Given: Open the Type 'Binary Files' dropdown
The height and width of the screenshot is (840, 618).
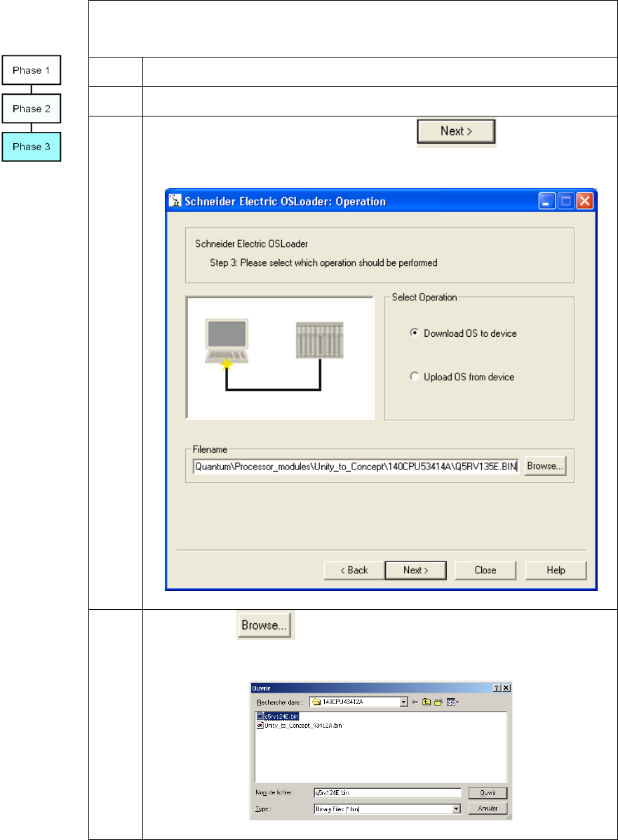Looking at the screenshot, I should pos(457,809).
